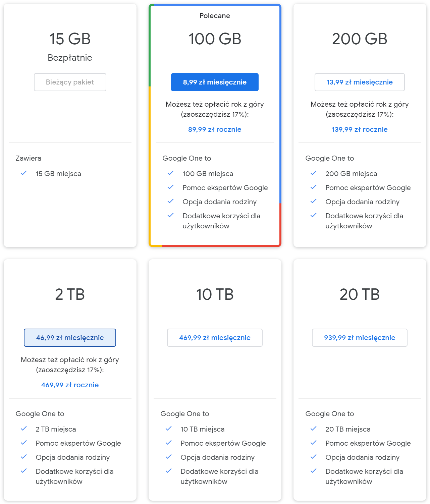Click the checkmark beside "Opcja dodania rodziny" in the 200 GB card
Viewport: 430px width, 504px height.
[x=314, y=201]
